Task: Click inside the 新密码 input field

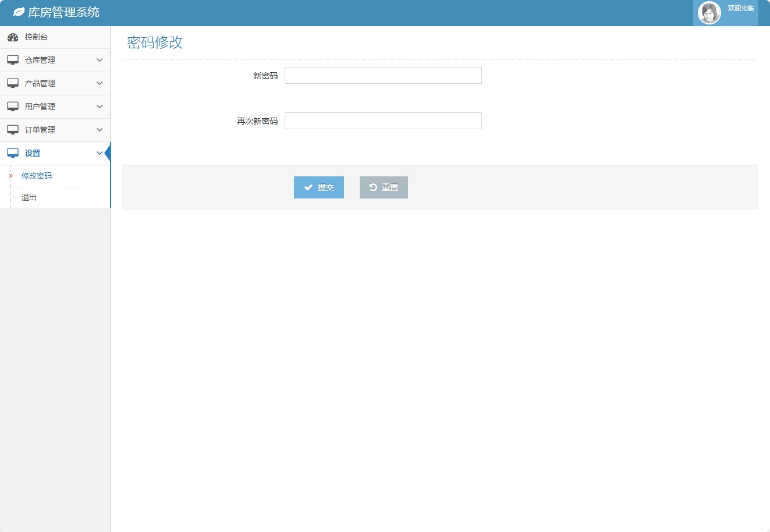Action: click(x=382, y=75)
